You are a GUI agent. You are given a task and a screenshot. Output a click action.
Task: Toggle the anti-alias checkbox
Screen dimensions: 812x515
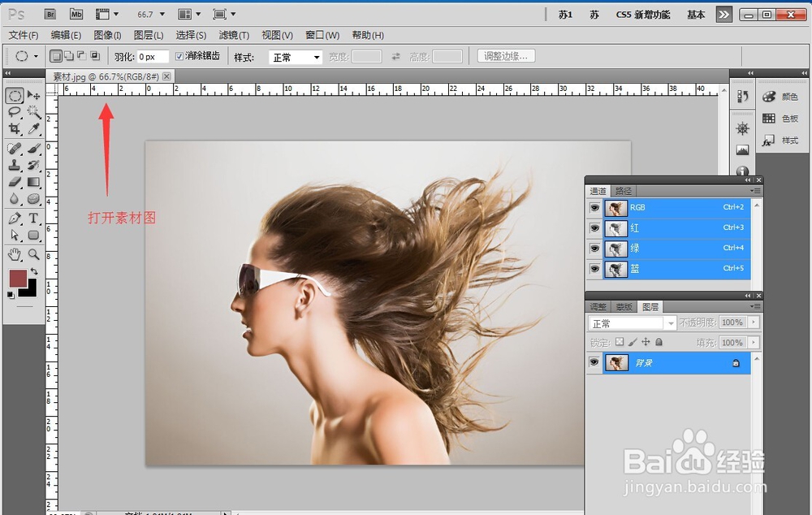click(x=179, y=57)
